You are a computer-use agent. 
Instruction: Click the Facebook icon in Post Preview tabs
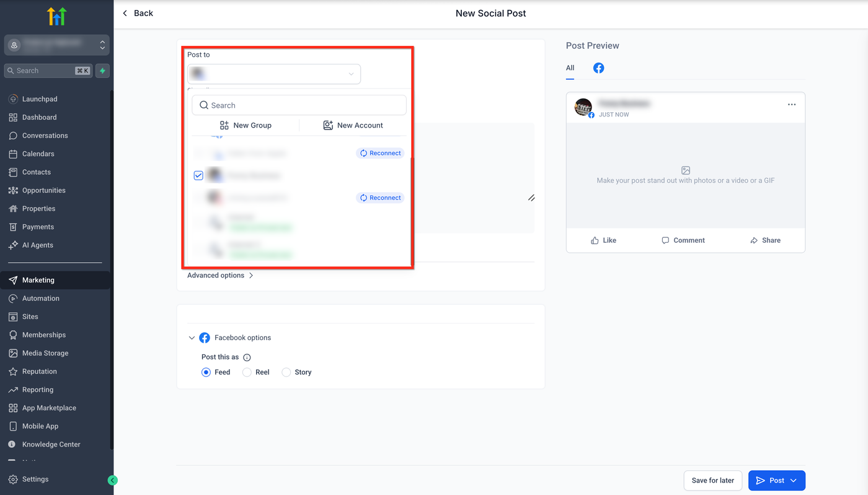(x=598, y=68)
